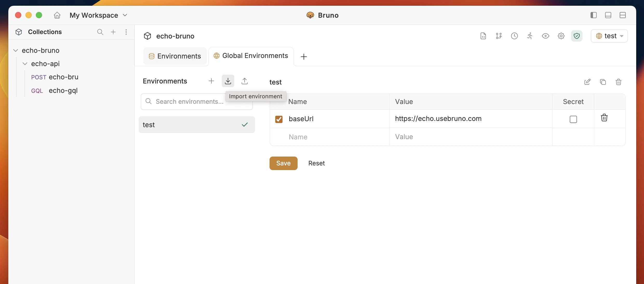644x284 pixels.
Task: Click the shield security icon
Action: point(577,36)
